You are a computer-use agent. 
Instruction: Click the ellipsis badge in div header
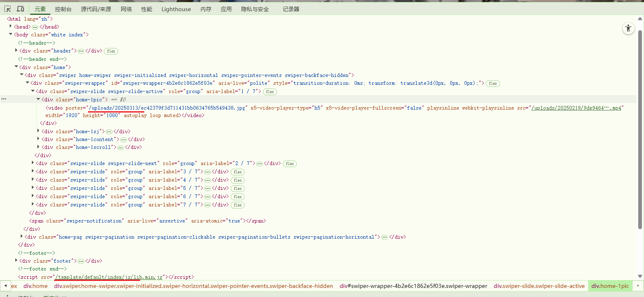[81, 51]
